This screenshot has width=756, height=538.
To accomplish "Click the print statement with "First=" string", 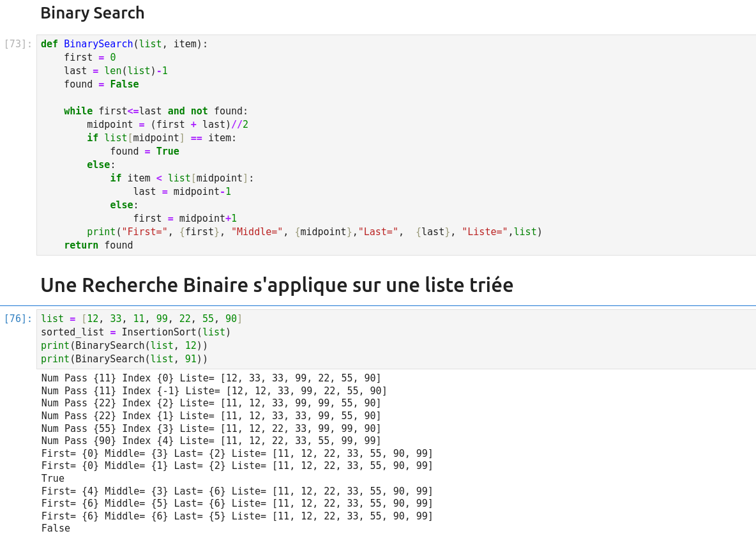I will click(314, 232).
